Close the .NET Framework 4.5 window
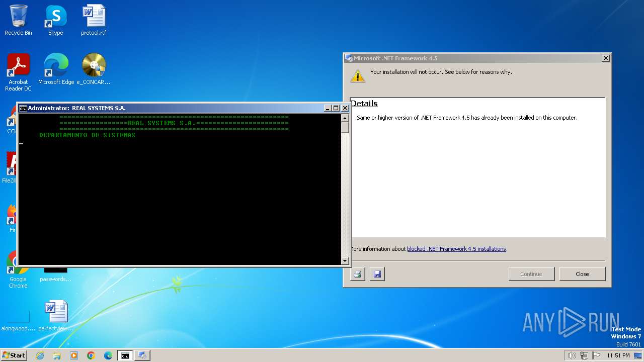Viewport: 644px width, 362px height. 606,58
